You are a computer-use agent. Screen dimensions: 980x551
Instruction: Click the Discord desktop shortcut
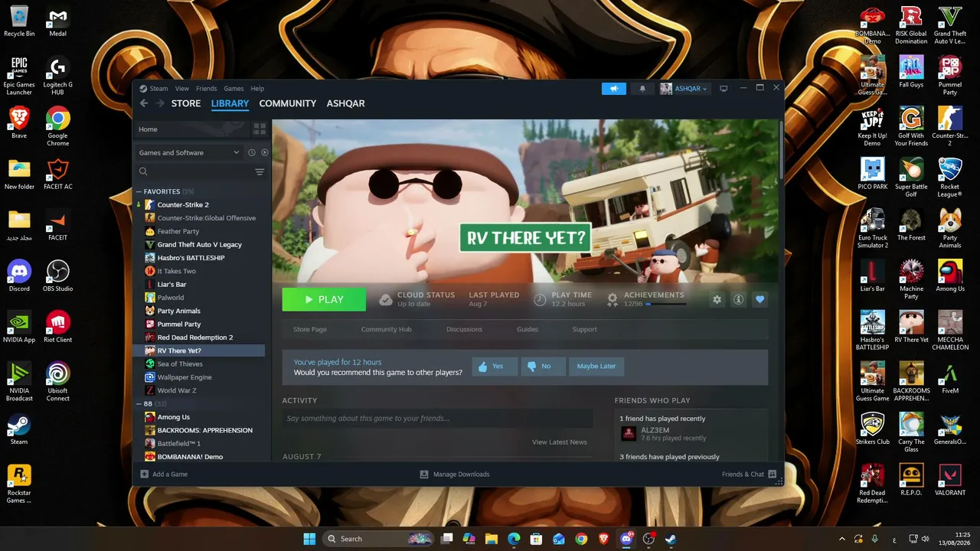pos(19,276)
